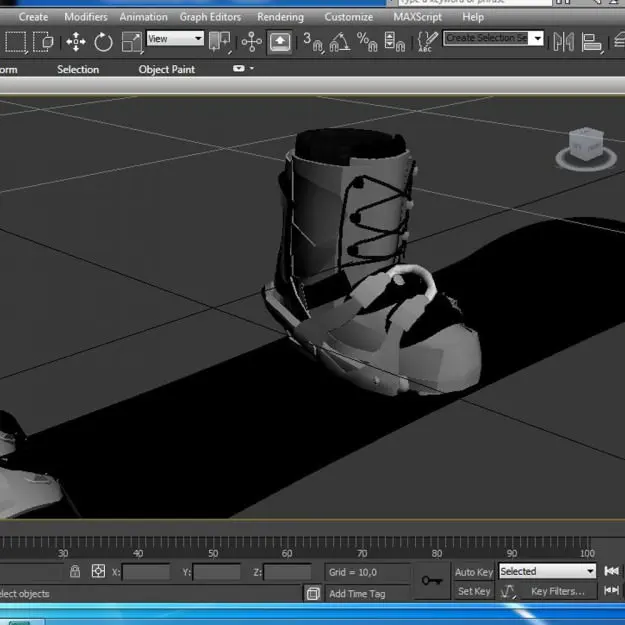Toggle the Percent Snap button
Viewport: 625px width, 625px height.
(x=367, y=42)
